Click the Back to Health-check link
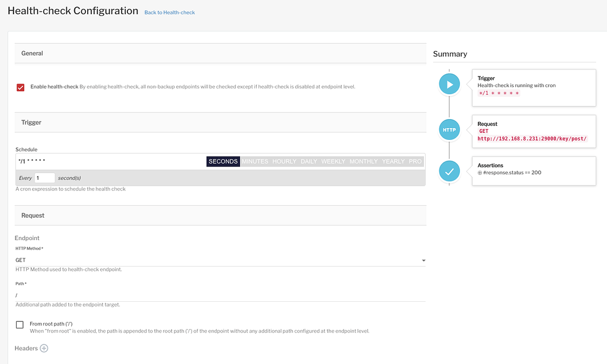Image resolution: width=607 pixels, height=364 pixels. [170, 12]
